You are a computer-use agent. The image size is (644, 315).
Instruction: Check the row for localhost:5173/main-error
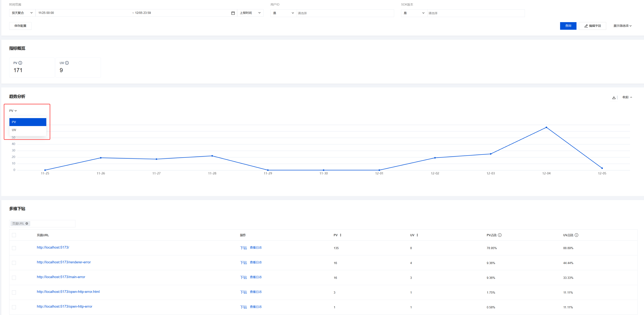14,278
